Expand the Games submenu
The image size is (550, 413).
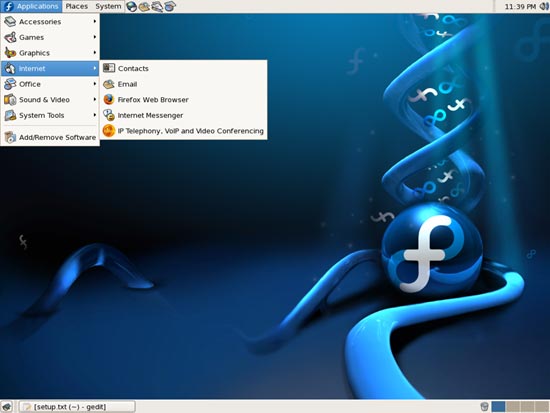coord(50,37)
